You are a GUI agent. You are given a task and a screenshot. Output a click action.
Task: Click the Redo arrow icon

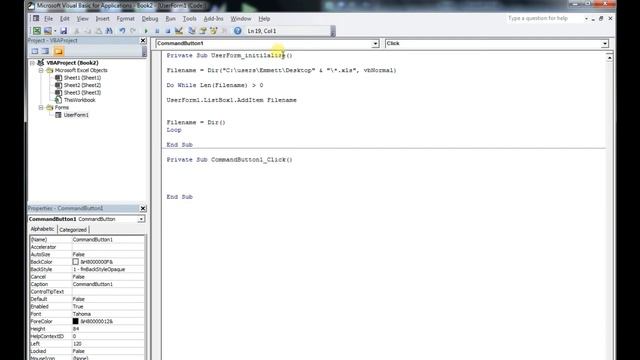click(133, 31)
